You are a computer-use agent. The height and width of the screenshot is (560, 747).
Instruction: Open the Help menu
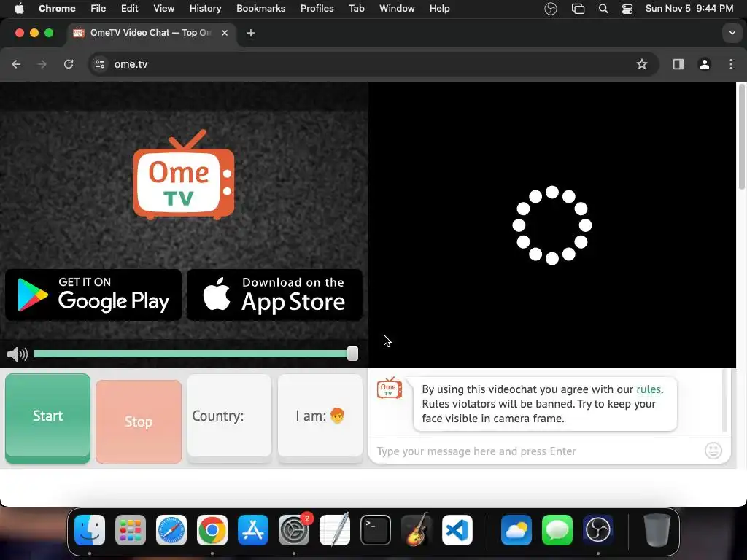439,9
